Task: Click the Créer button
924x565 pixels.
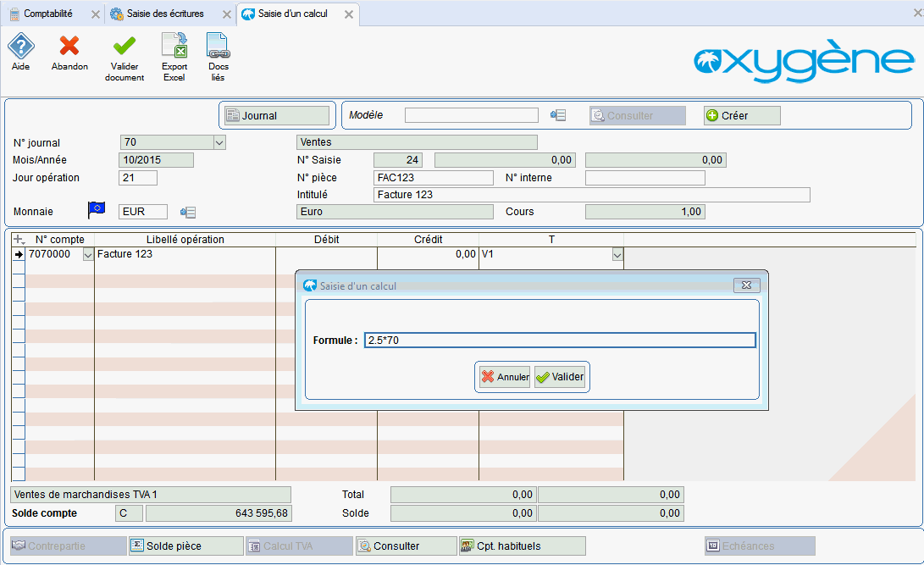Action: click(742, 115)
